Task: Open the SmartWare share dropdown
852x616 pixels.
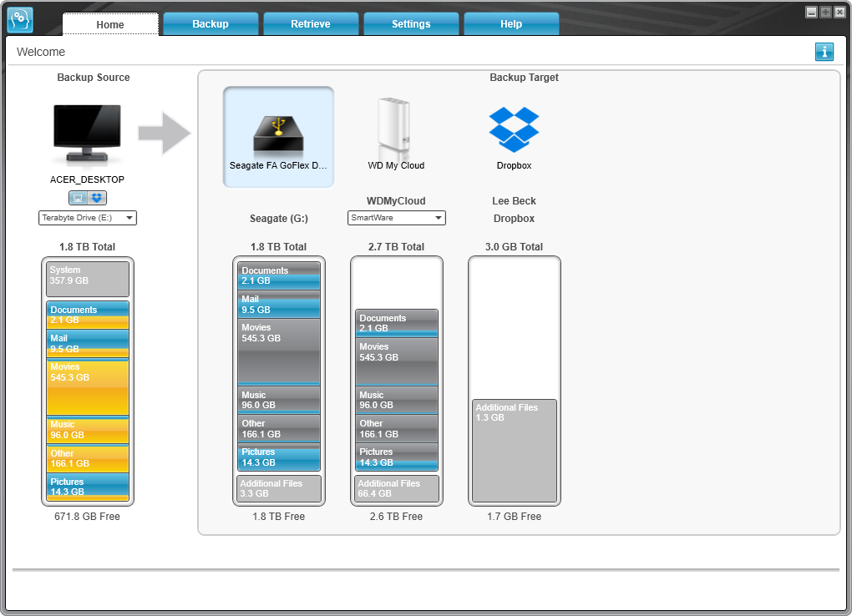Action: 396,218
